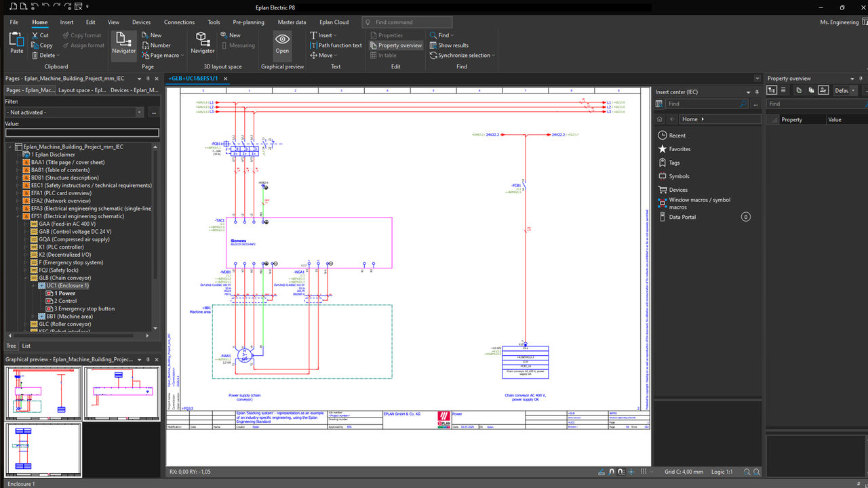Open the 'Not activated' filter dropdown
This screenshot has width=868, height=488.
point(140,112)
